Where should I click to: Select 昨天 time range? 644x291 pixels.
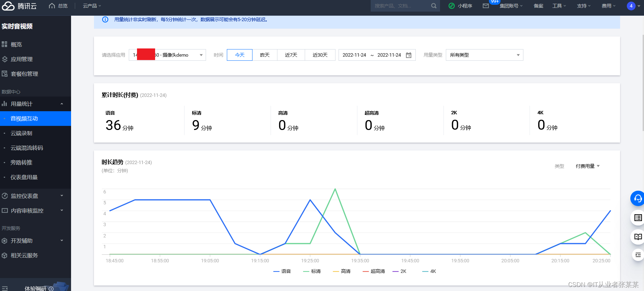tap(265, 55)
